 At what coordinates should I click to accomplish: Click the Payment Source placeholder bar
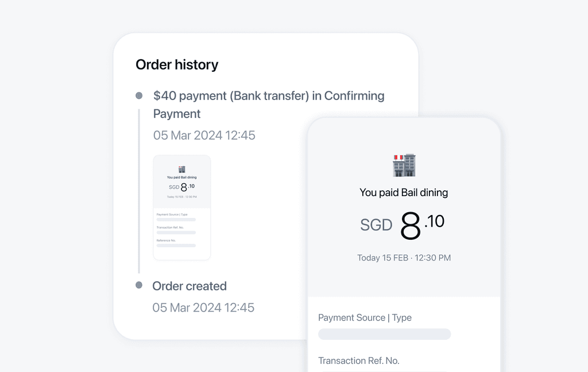384,334
